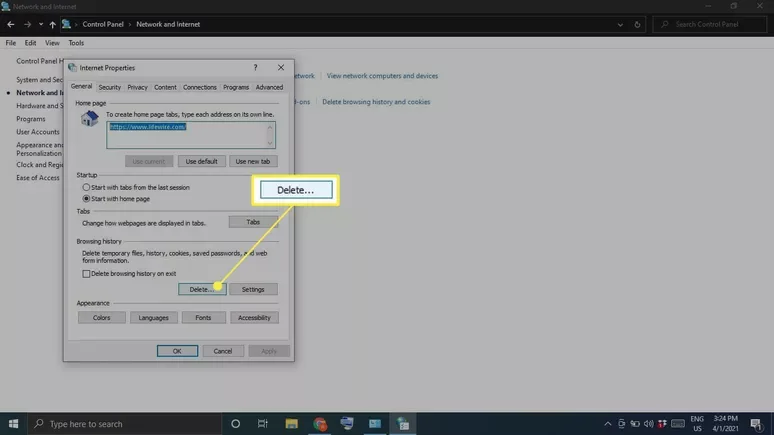
Task: Open browsing history Settings button
Action: (x=253, y=289)
